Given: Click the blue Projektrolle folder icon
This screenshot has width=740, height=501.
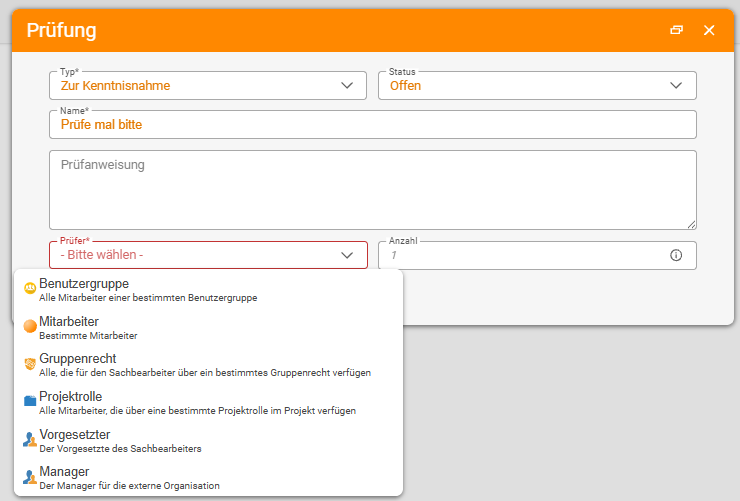Looking at the screenshot, I should [x=30, y=401].
